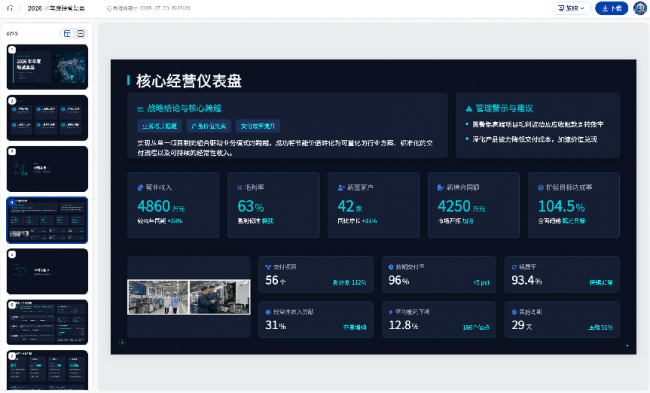Screen dimensions: 650x393
Task: Click the 产品价值兑现 tag
Action: pyautogui.click(x=209, y=126)
